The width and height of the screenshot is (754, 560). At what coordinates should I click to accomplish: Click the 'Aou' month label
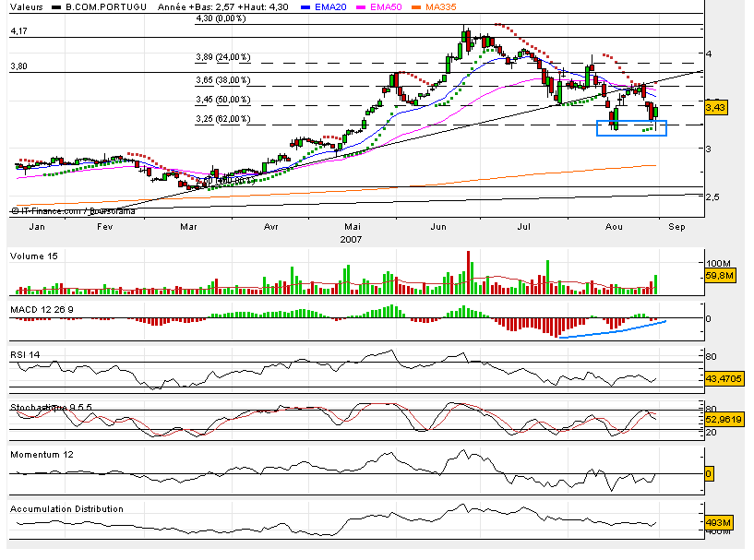[614, 226]
